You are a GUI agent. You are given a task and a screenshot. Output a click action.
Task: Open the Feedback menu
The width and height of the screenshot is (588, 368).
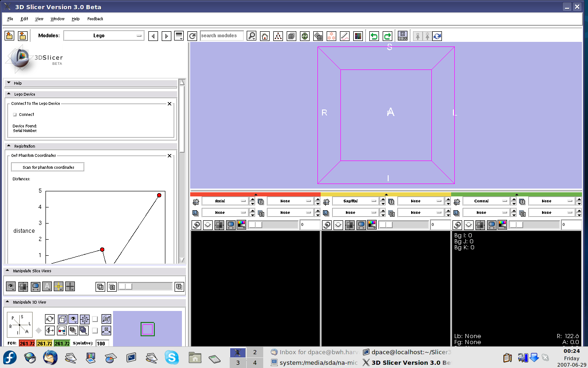(x=95, y=19)
